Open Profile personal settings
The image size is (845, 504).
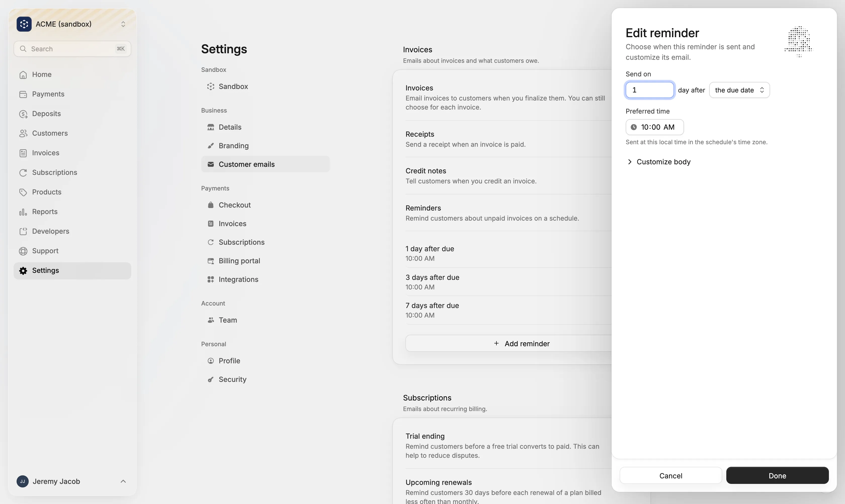[265, 361]
